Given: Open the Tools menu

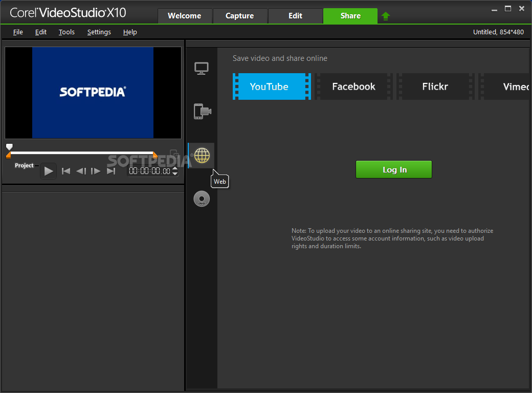Looking at the screenshot, I should pos(66,32).
